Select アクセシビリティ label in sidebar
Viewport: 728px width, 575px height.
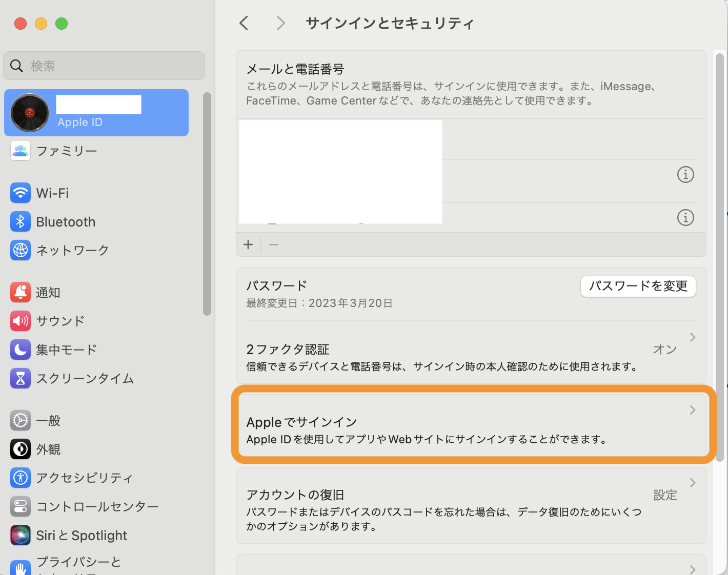click(x=85, y=478)
